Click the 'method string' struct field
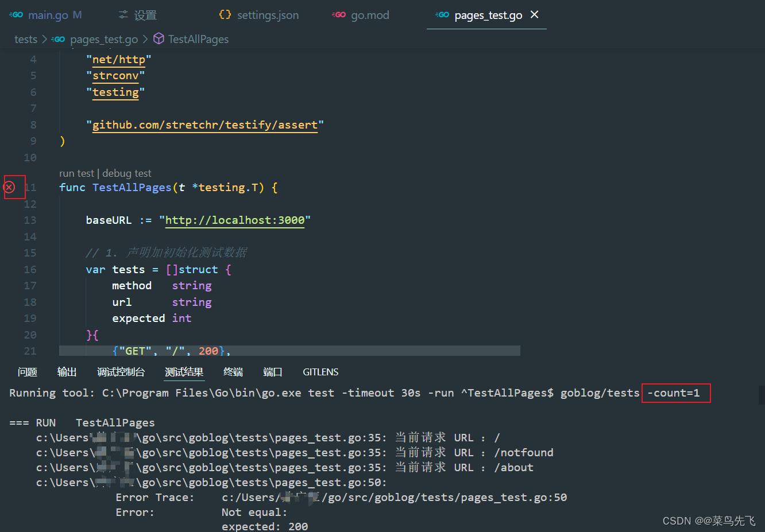 tap(161, 286)
